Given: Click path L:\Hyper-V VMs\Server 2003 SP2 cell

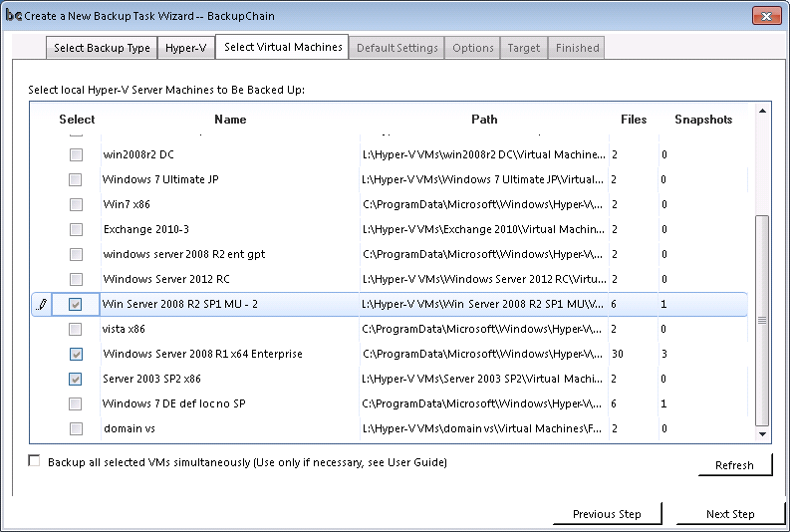Looking at the screenshot, I should 482,379.
